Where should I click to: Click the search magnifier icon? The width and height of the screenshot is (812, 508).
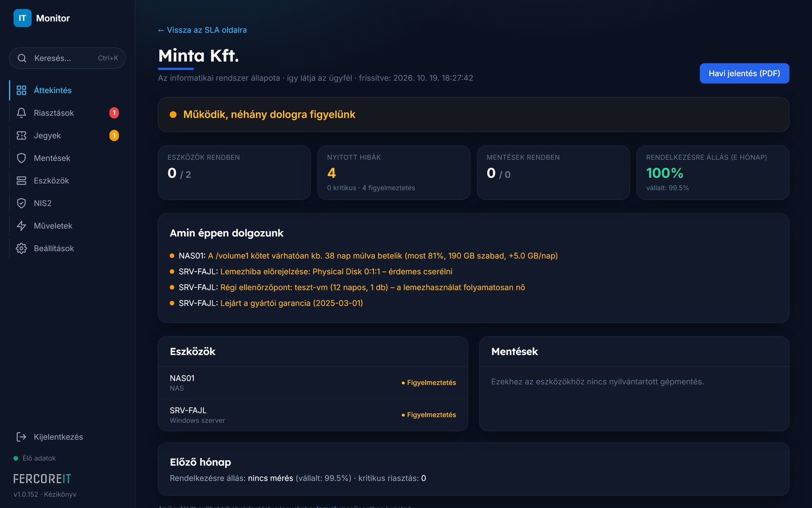(22, 58)
